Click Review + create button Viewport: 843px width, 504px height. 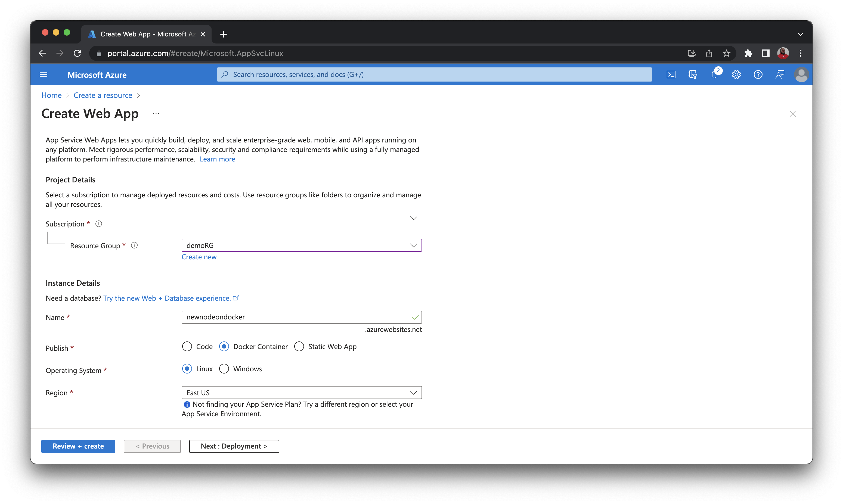coord(78,446)
